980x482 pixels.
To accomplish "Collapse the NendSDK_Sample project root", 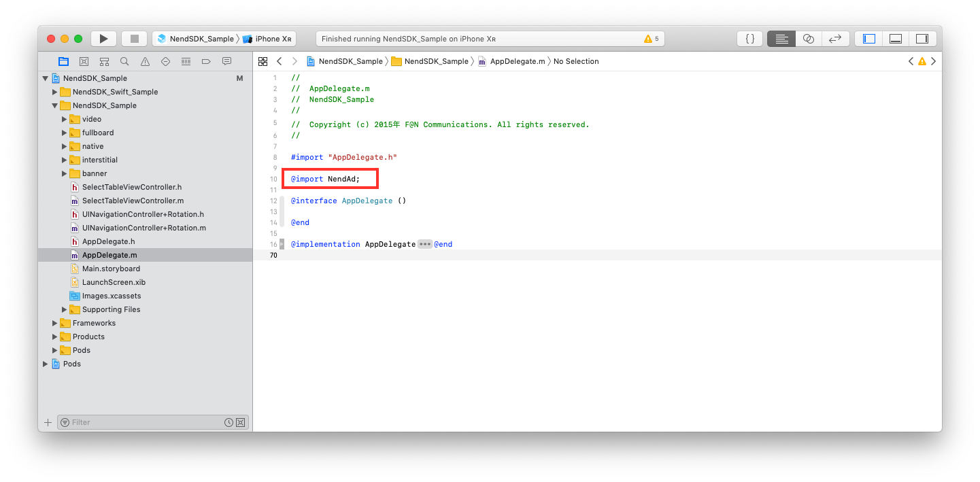I will click(x=45, y=78).
